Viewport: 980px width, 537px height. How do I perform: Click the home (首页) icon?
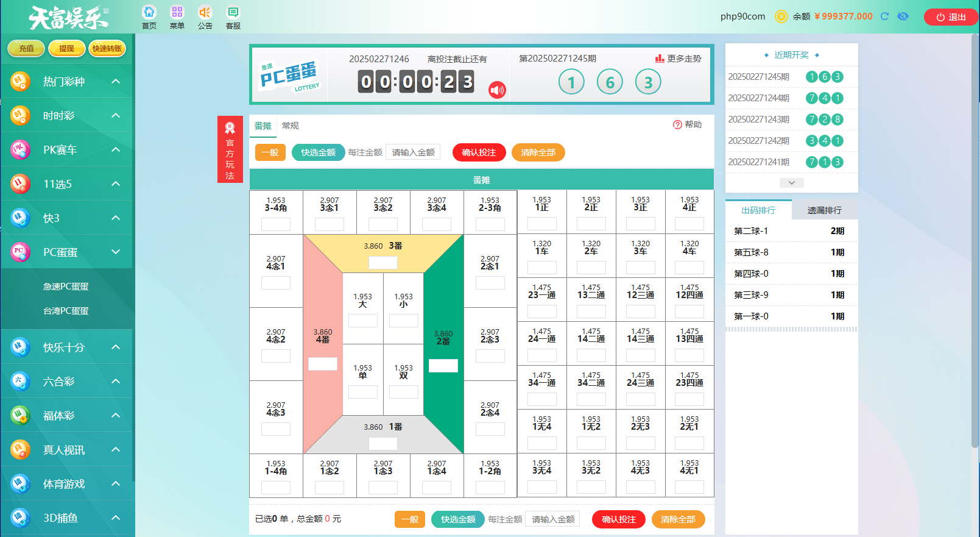click(149, 13)
